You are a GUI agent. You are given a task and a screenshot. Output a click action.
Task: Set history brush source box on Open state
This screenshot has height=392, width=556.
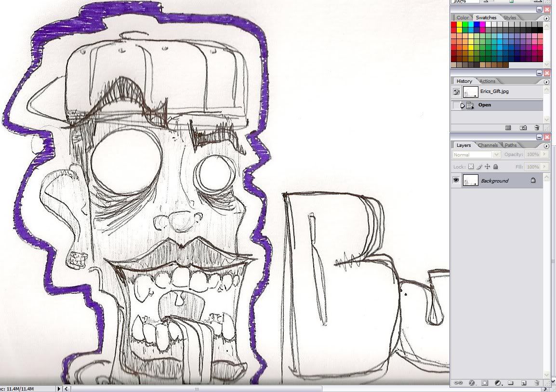coord(456,105)
